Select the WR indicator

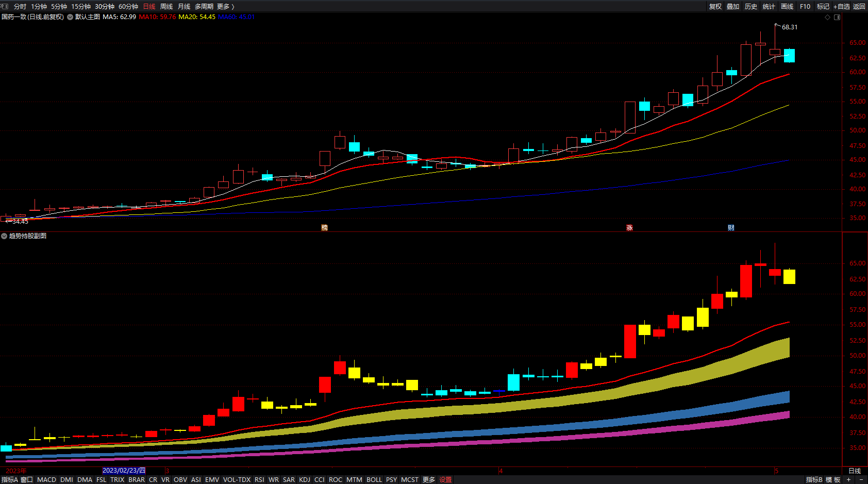coord(274,479)
